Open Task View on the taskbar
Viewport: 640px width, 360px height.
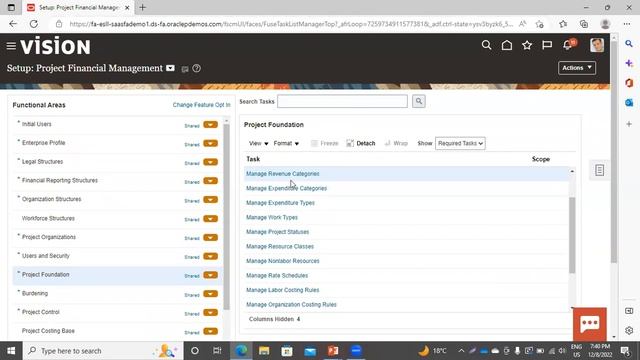[217, 351]
